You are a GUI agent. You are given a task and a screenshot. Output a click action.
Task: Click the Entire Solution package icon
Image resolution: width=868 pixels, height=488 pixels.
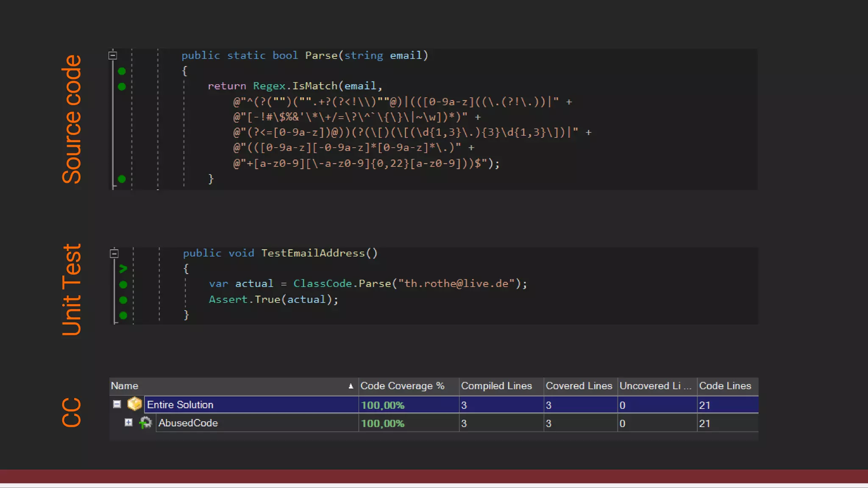pos(134,404)
